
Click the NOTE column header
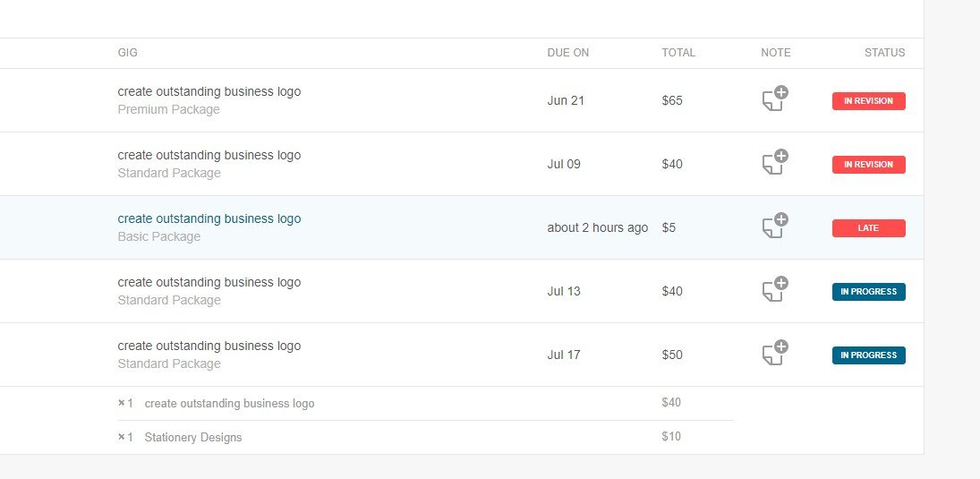776,53
